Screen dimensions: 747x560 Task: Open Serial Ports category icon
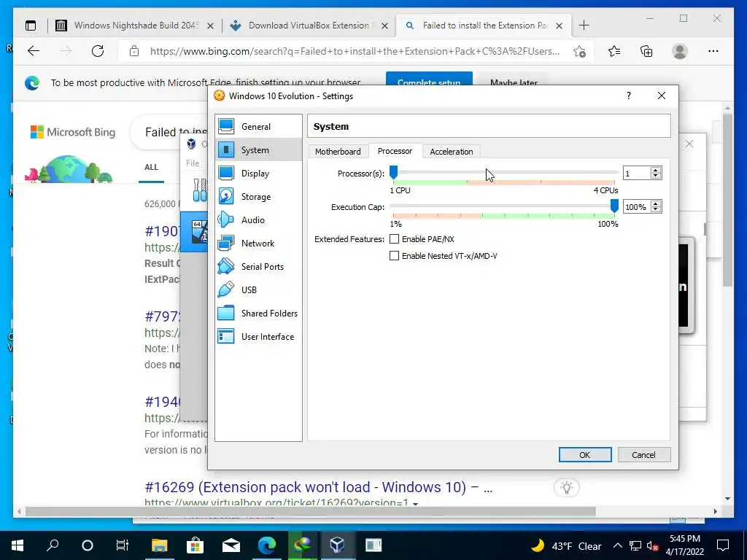(x=226, y=266)
